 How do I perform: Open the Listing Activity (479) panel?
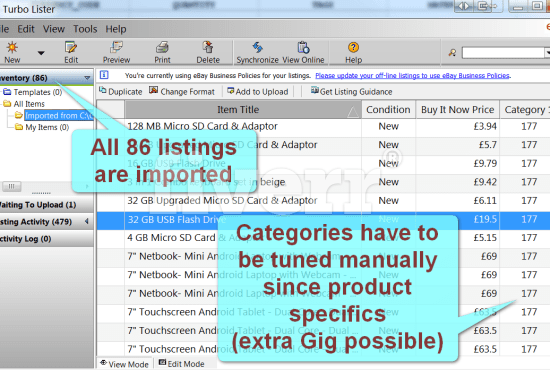[x=46, y=222]
